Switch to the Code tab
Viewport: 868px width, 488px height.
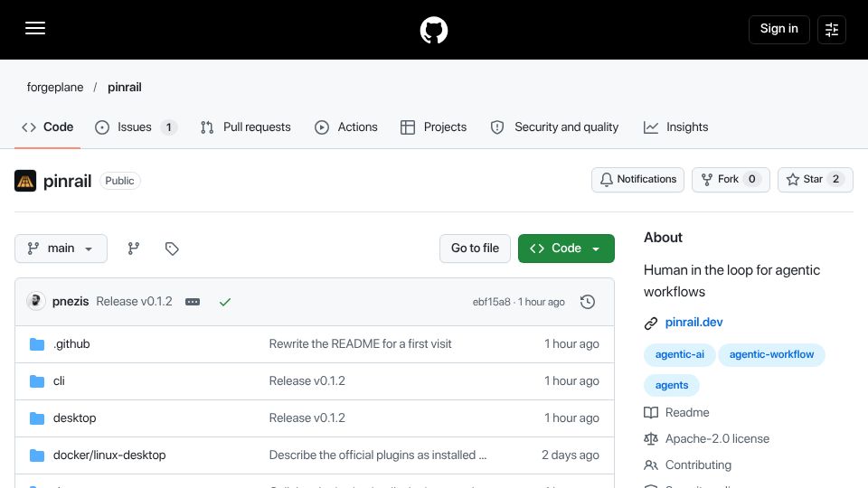[x=48, y=127]
